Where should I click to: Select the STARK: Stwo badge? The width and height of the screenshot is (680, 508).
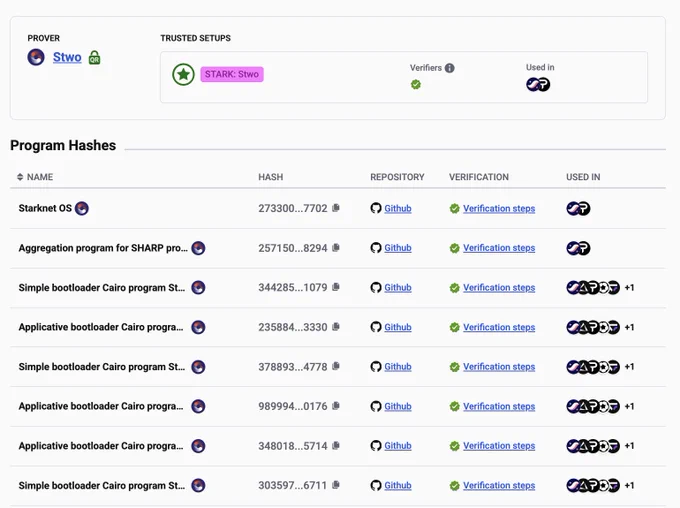click(x=232, y=74)
